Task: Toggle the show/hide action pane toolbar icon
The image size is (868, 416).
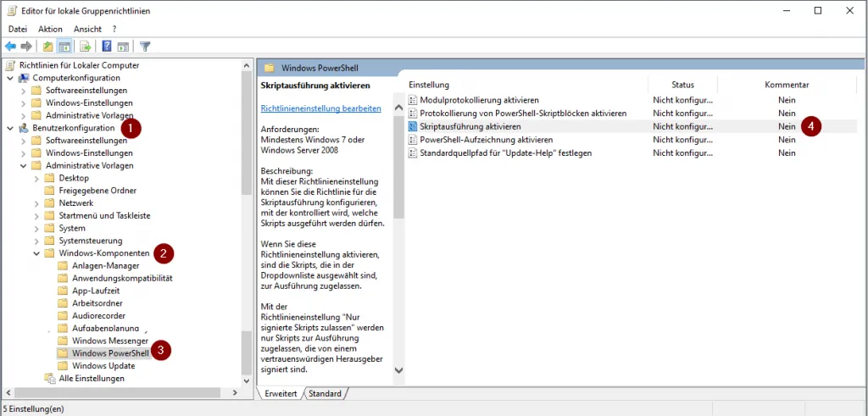Action: tap(123, 47)
